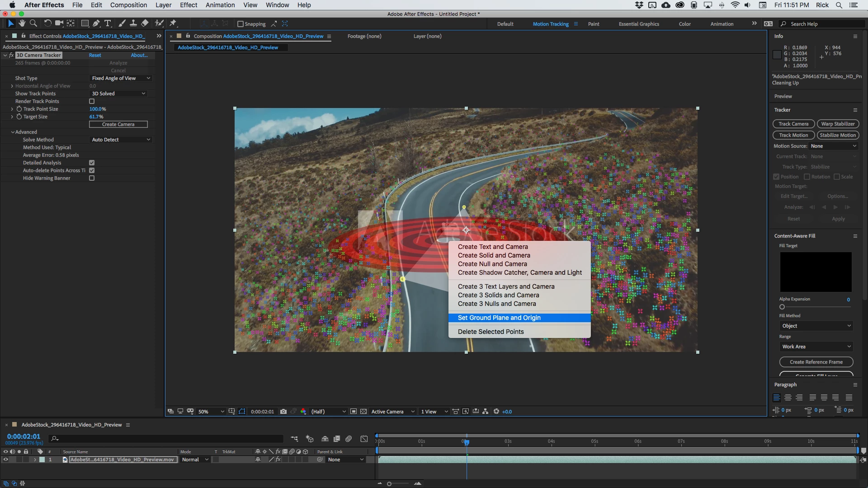Select the Eraser tool

tap(145, 23)
